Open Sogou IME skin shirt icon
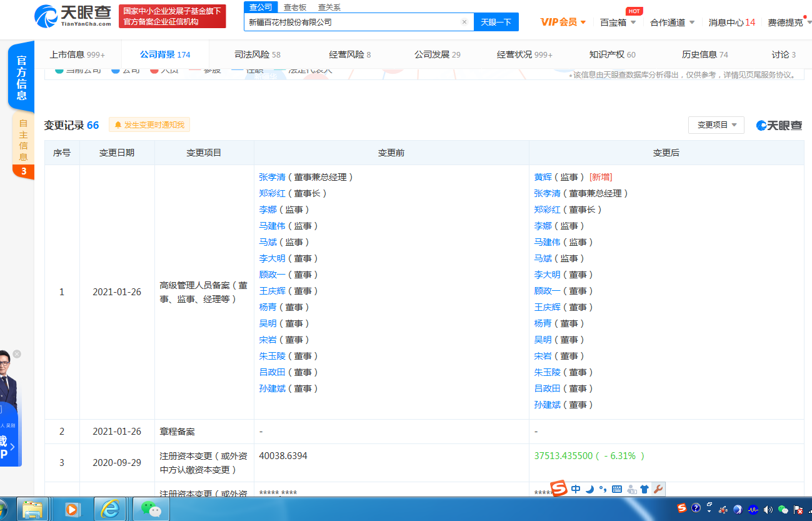Screen dimensions: 812x521 [x=644, y=489]
